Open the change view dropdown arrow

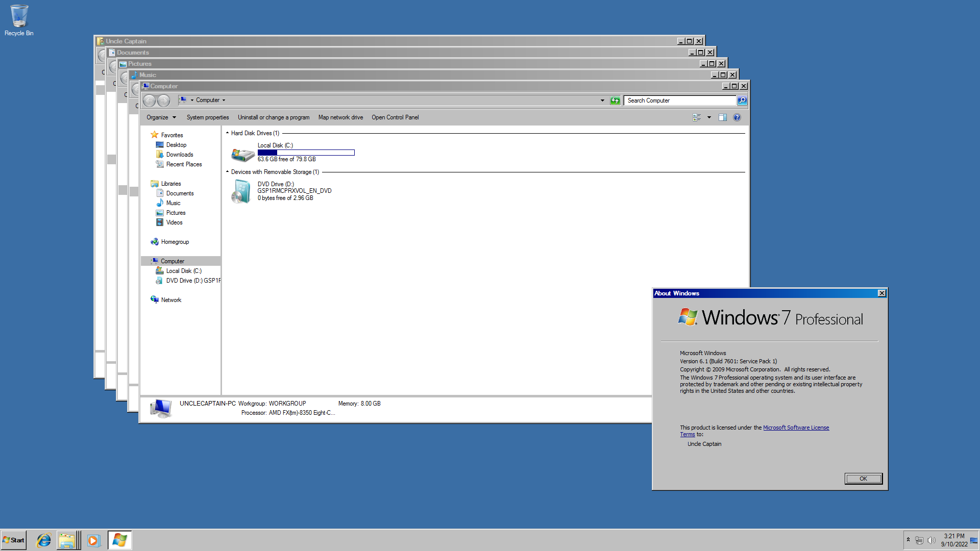(x=708, y=117)
